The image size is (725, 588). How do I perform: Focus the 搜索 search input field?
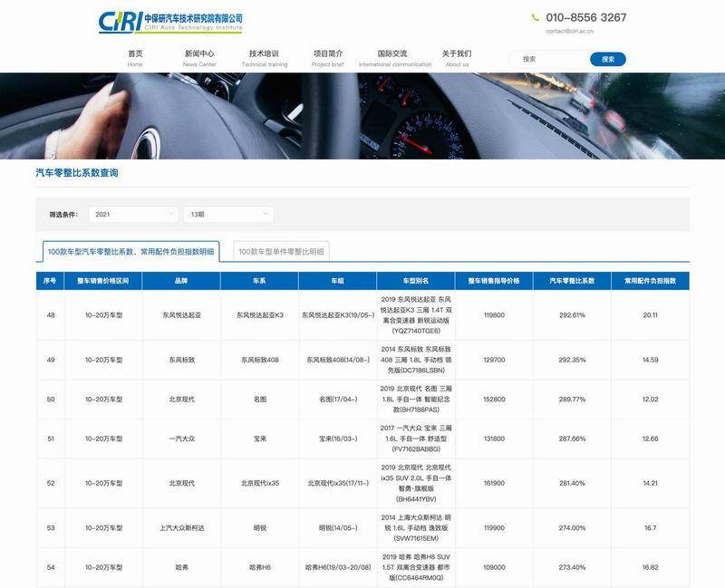550,59
